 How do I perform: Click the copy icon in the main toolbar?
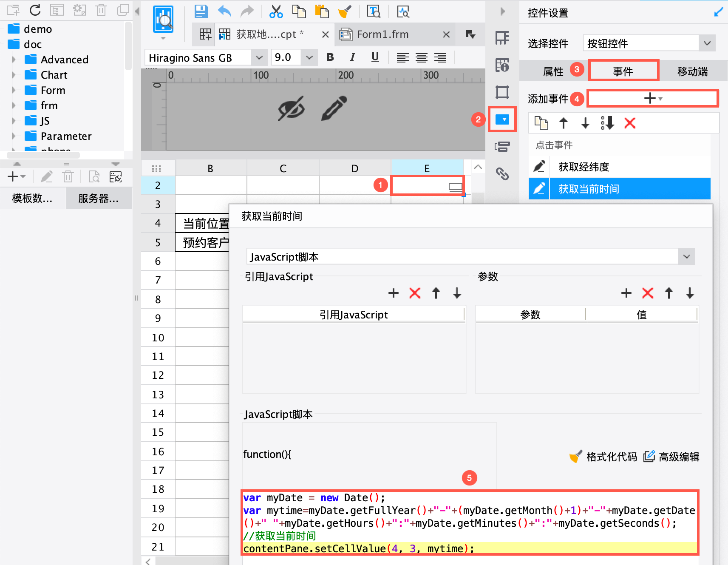(299, 11)
